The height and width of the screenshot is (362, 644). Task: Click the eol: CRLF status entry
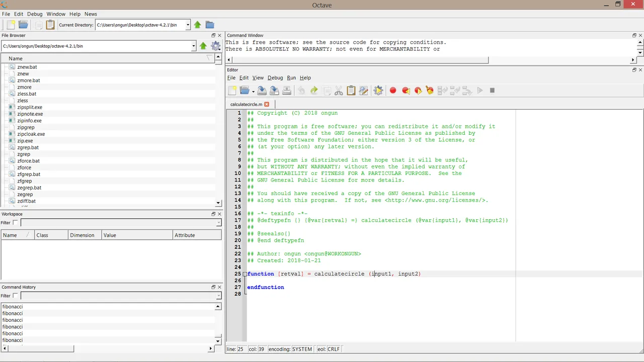pos(328,349)
